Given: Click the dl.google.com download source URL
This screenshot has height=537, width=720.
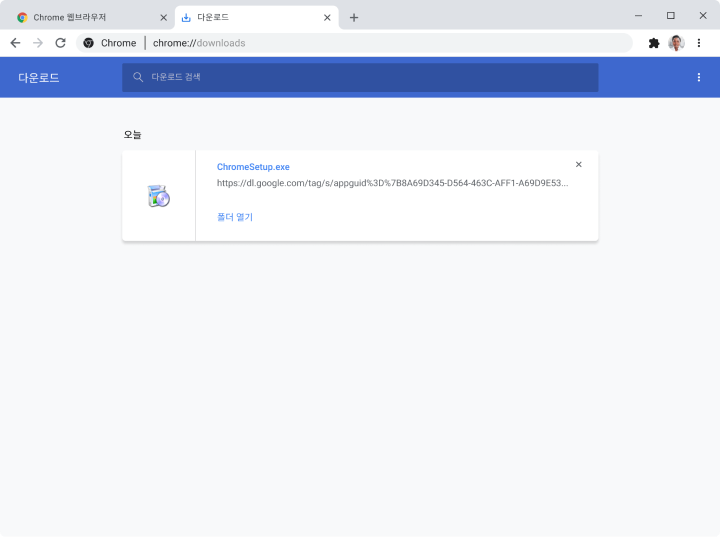Looking at the screenshot, I should pos(392,184).
